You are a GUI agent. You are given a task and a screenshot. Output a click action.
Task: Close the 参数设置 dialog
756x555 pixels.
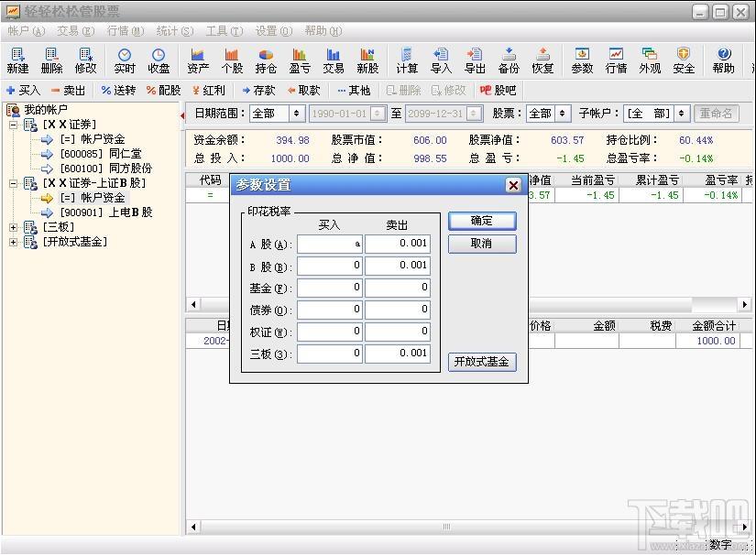pos(513,186)
